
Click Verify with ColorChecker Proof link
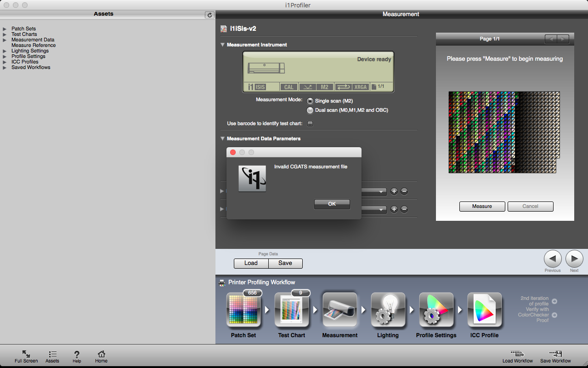click(533, 315)
